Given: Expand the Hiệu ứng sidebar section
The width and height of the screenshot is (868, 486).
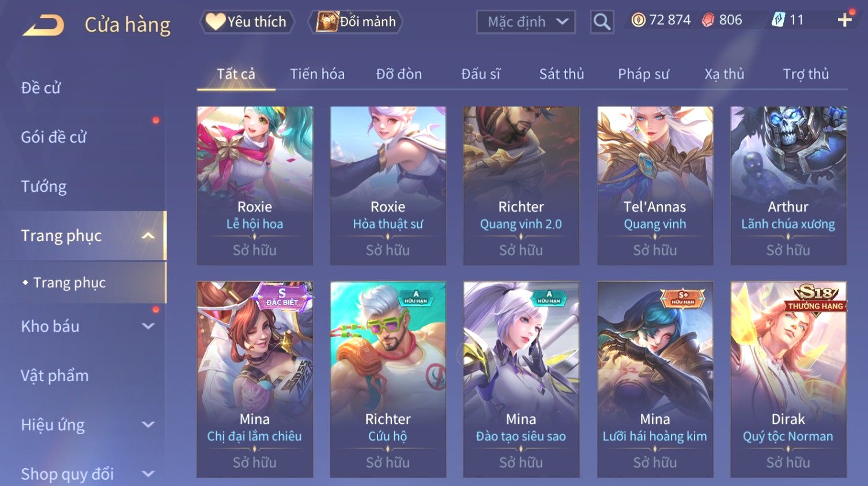Looking at the screenshot, I should [148, 425].
